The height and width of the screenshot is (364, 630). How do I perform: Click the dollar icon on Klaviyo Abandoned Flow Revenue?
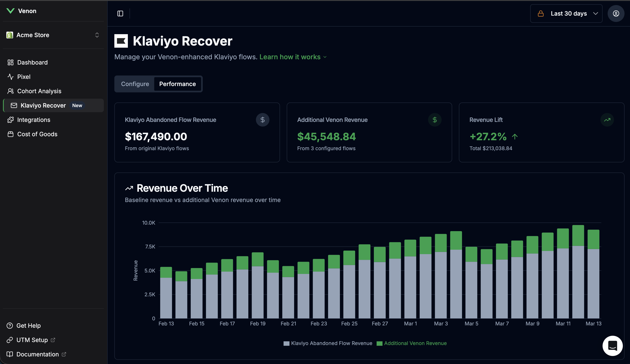pos(262,120)
